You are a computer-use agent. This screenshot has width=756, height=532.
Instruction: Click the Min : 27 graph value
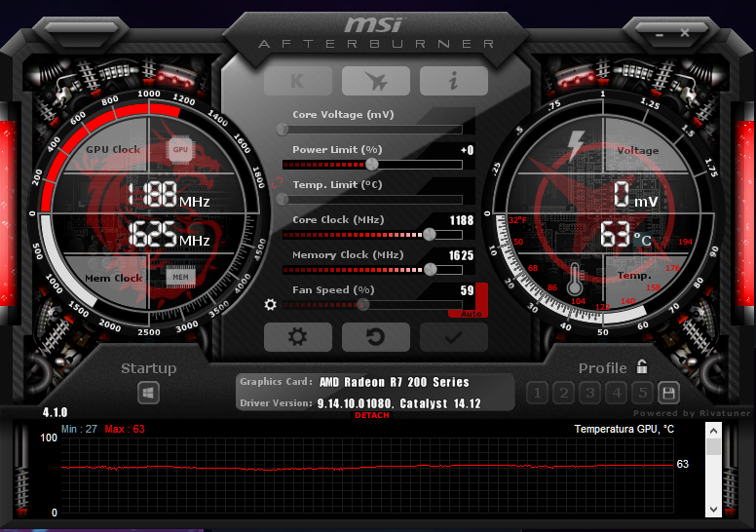(79, 429)
